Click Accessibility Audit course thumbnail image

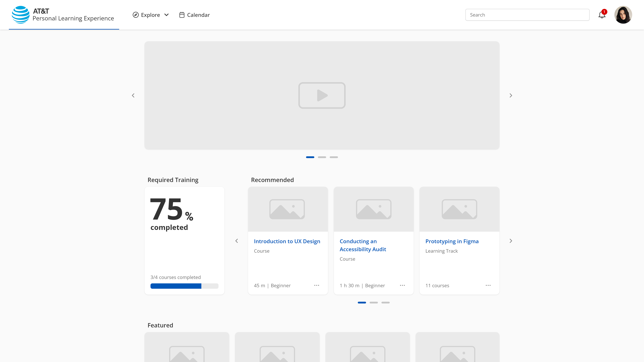point(373,209)
